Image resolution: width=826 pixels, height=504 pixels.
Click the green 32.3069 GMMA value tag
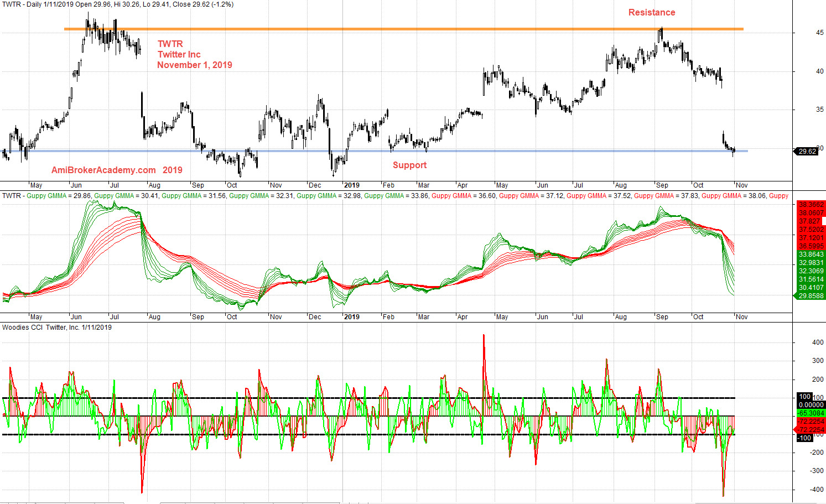pyautogui.click(x=811, y=271)
